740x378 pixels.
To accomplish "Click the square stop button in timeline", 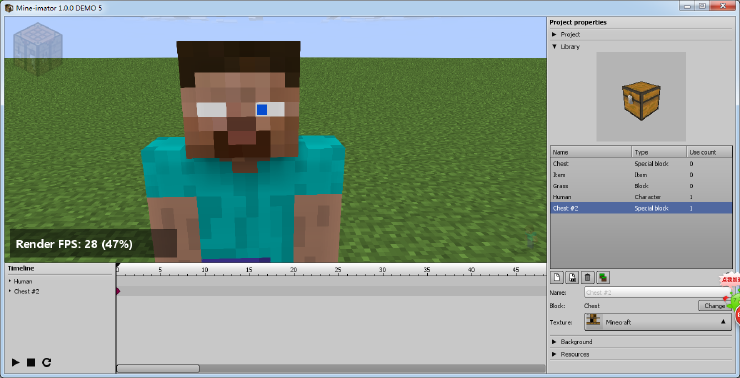I will (31, 362).
